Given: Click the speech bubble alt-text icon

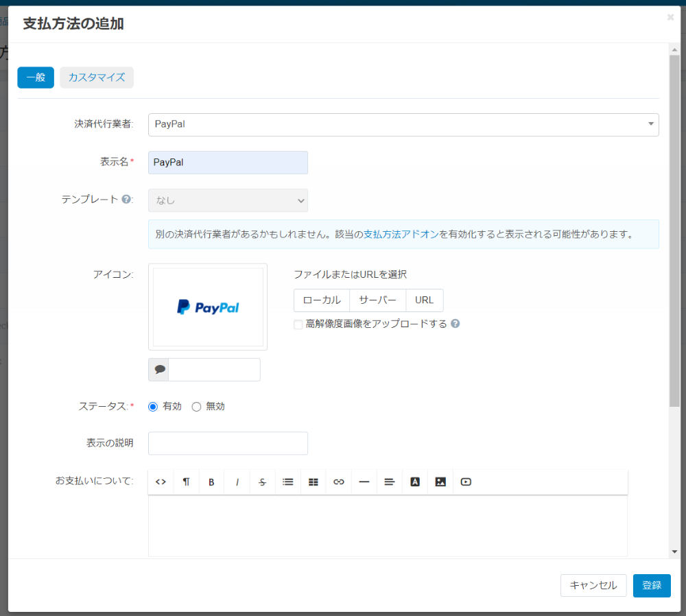Looking at the screenshot, I should tap(159, 370).
